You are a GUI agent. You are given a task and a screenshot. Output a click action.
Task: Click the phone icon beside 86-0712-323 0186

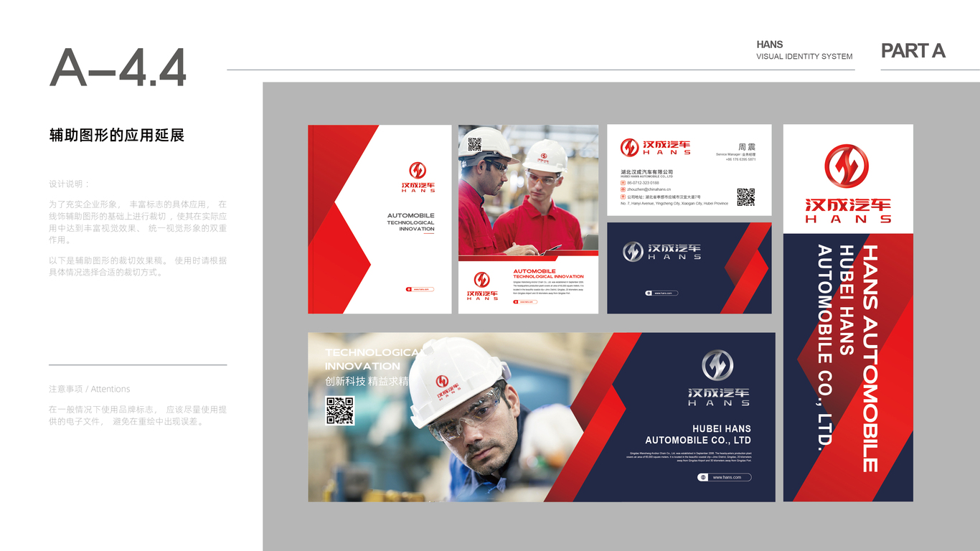[x=623, y=183]
